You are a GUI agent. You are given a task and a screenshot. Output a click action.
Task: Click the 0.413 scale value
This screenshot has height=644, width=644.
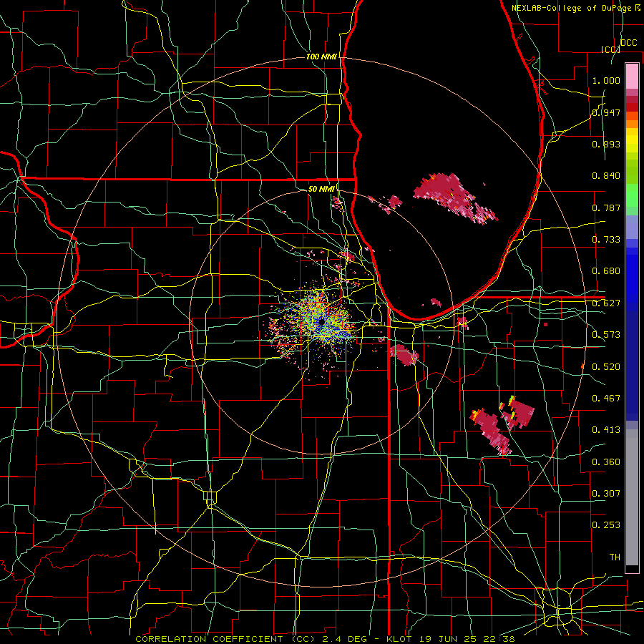coord(606,430)
